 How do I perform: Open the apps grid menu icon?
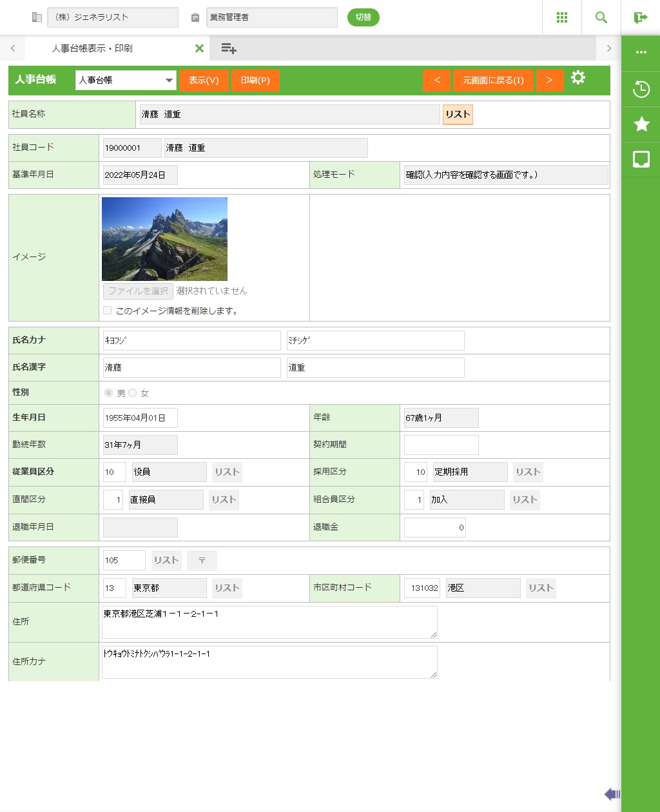pyautogui.click(x=561, y=17)
